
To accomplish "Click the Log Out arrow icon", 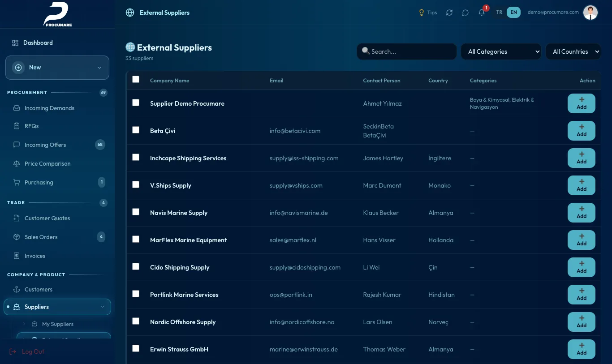I will point(13,351).
